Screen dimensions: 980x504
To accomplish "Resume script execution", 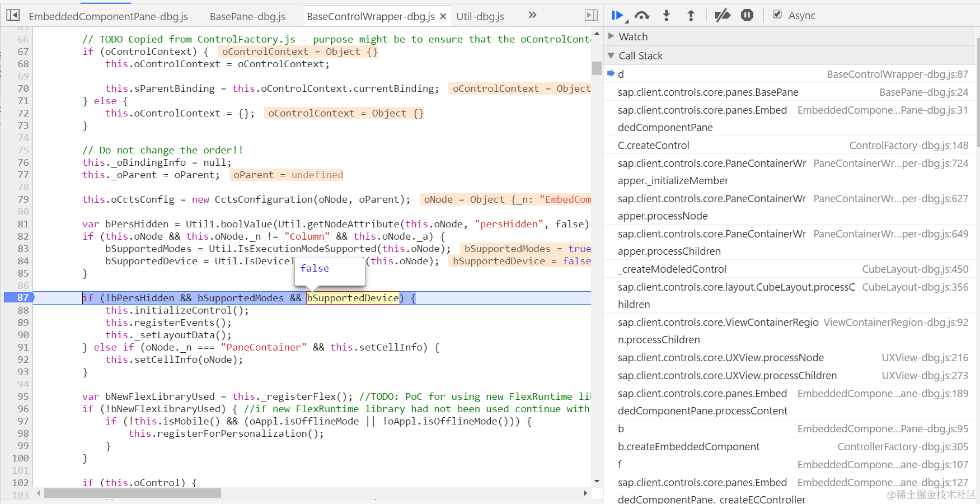I will tap(618, 16).
